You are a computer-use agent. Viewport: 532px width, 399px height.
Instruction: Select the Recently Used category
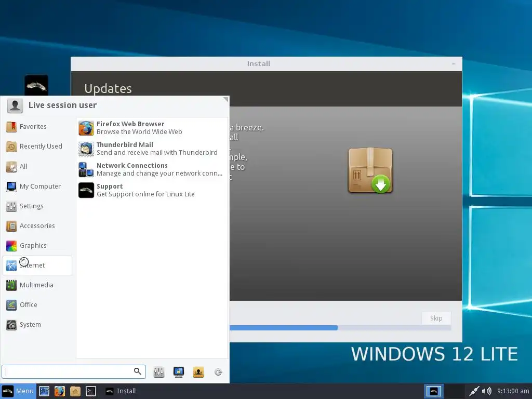tap(37, 147)
